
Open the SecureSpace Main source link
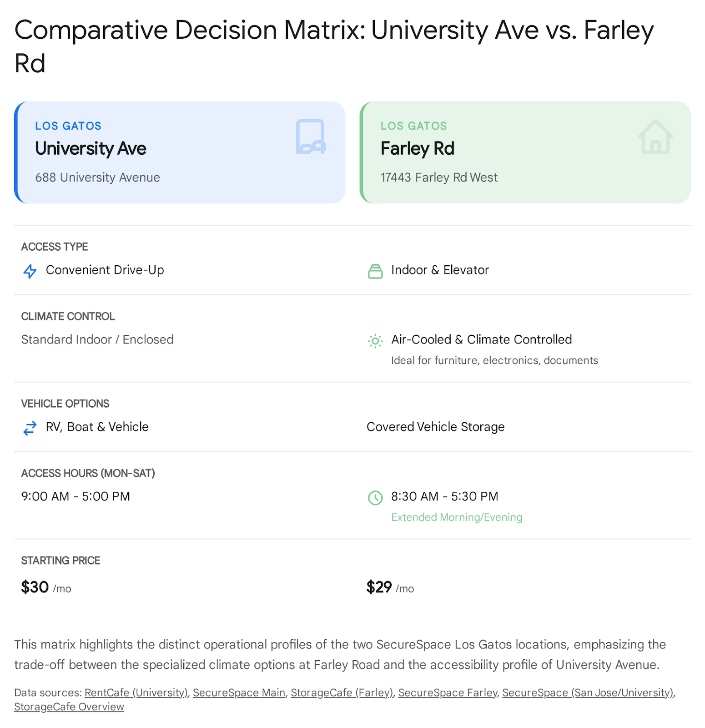click(239, 693)
